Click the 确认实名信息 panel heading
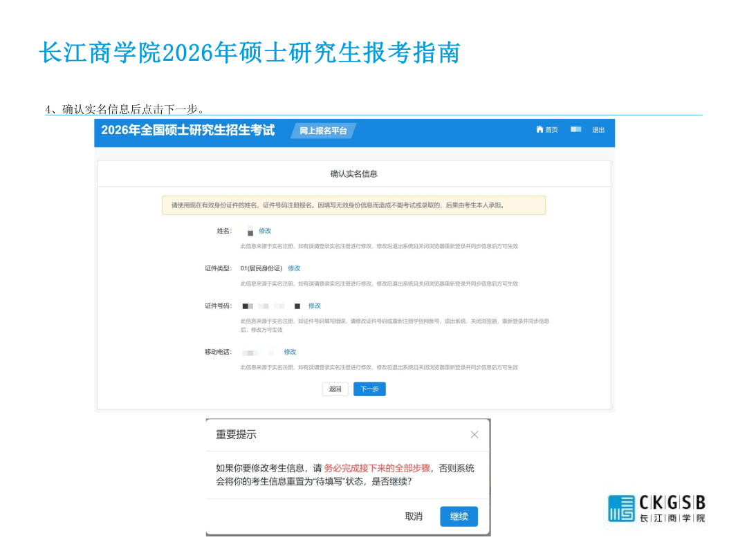The height and width of the screenshot is (560, 747). (x=353, y=174)
